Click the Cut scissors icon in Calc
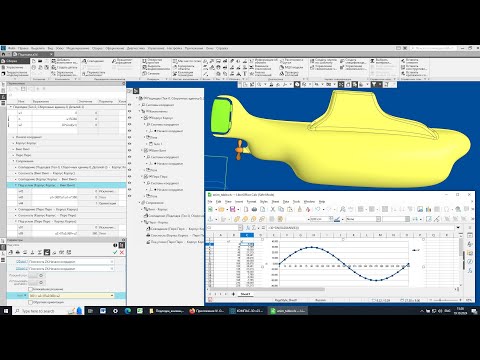Viewport: 480px width, 360px height. [x=272, y=209]
